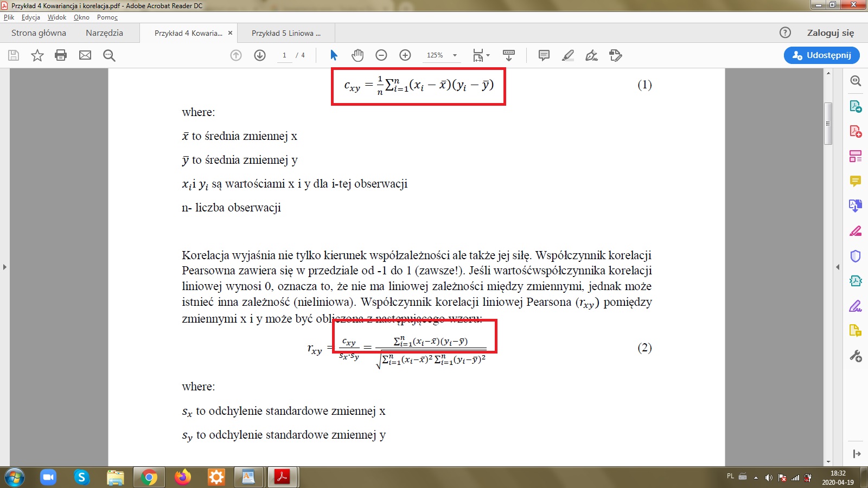Close the Przykład 4 Kowaria... tab

point(230,33)
